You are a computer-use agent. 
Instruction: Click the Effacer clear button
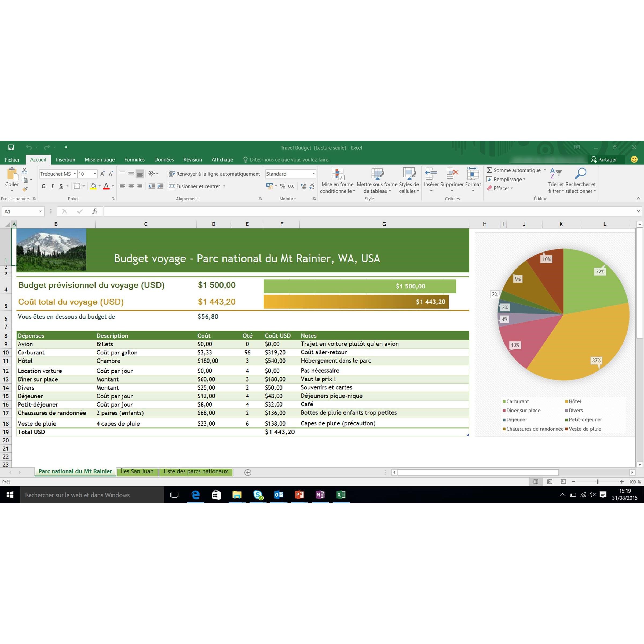tap(500, 188)
